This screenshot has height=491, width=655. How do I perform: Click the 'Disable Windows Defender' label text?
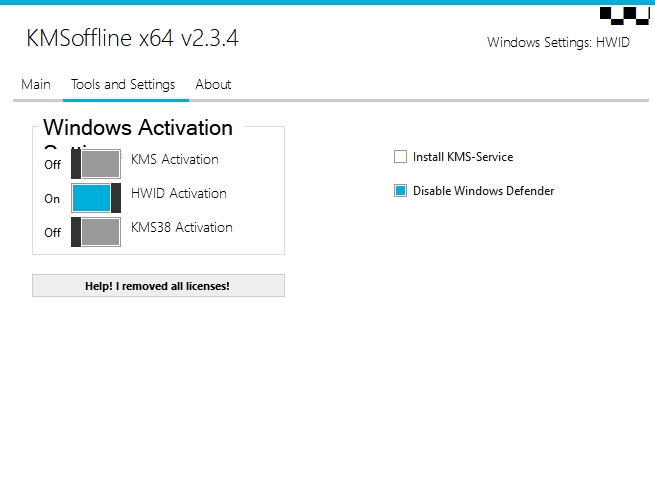point(483,191)
